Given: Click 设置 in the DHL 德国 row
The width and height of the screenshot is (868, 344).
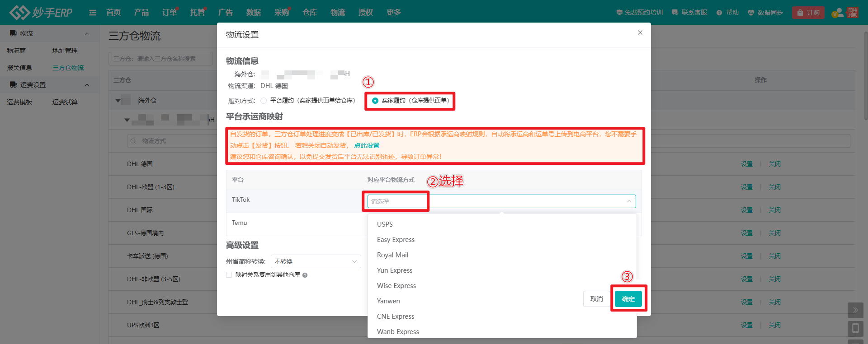Looking at the screenshot, I should pyautogui.click(x=747, y=164).
